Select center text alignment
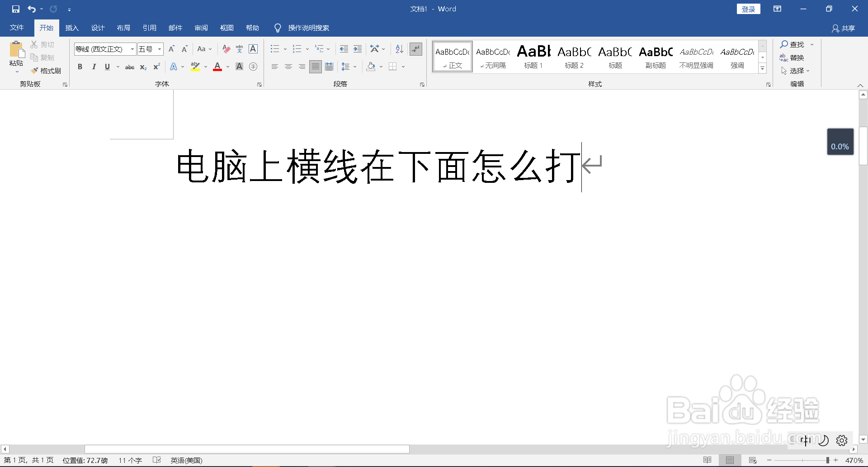Screen dimensions: 868x467 tap(288, 67)
